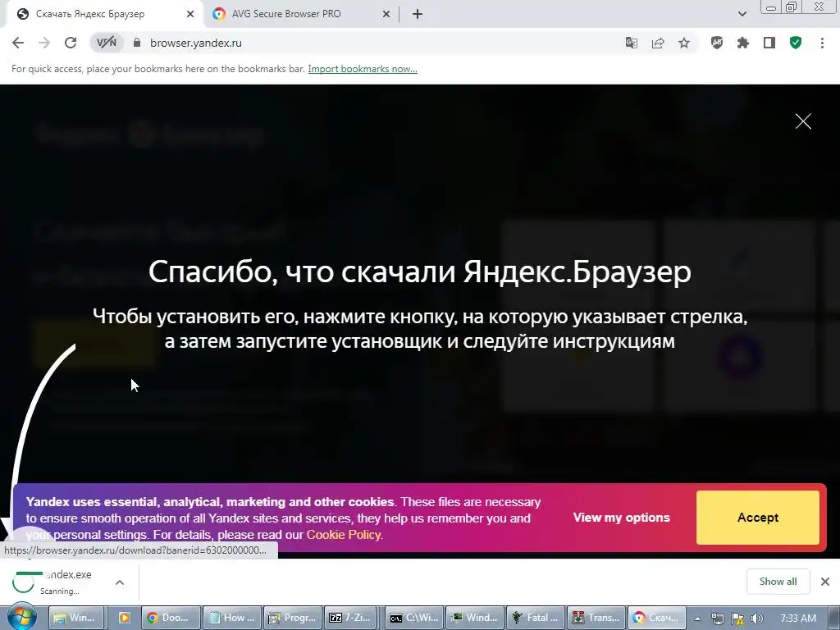Close the Yandex download overlay

pos(803,121)
